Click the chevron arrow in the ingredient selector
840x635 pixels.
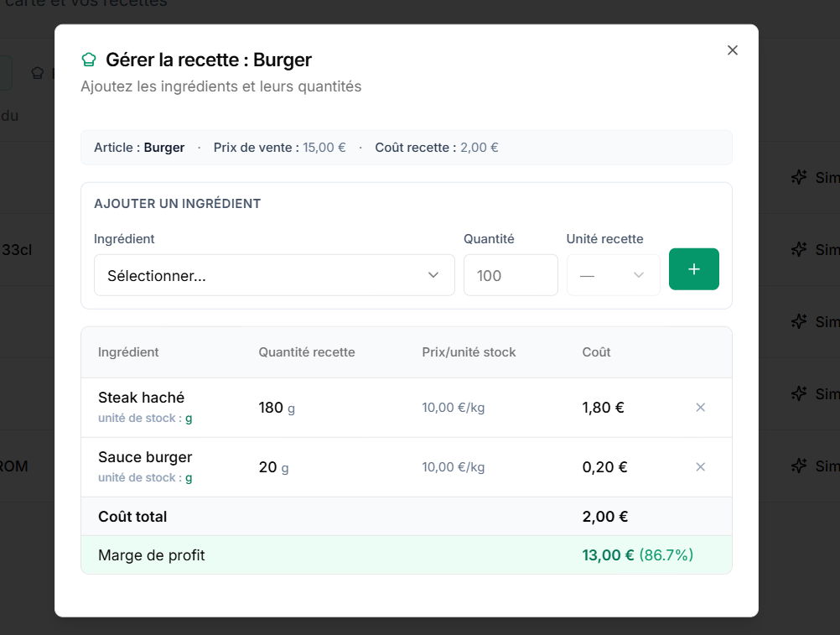pos(433,275)
